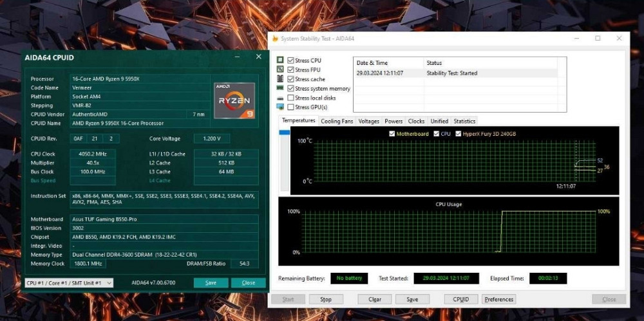
Task: Switch to the Temperatures tab
Action: click(x=299, y=121)
